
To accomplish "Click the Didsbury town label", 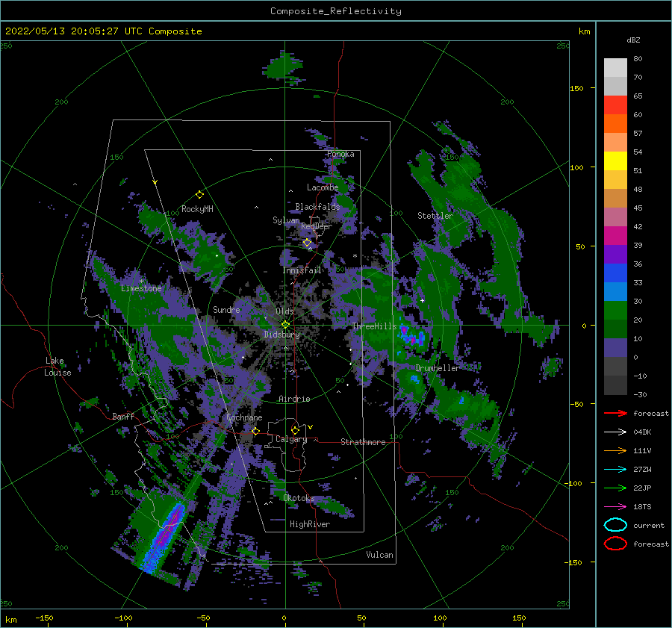I will pos(281,335).
